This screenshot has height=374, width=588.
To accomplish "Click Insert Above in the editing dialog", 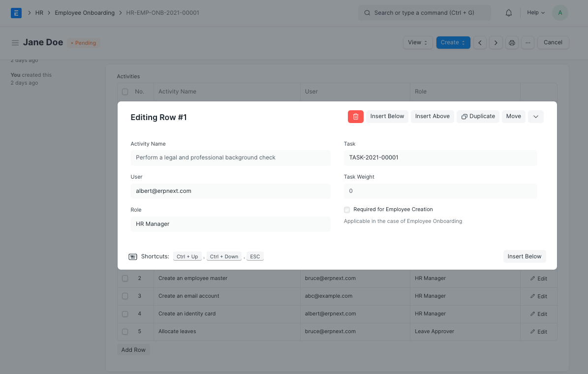I will (432, 116).
